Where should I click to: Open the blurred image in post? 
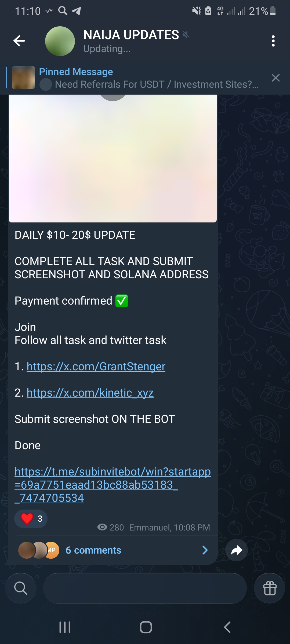point(113,158)
